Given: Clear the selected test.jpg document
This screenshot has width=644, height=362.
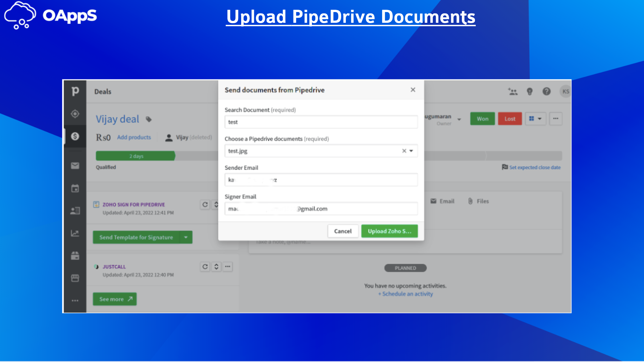Looking at the screenshot, I should (x=404, y=151).
